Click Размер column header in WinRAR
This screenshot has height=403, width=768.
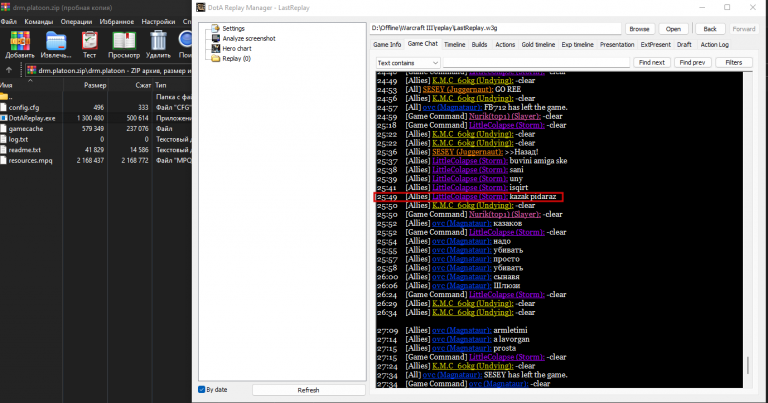pyautogui.click(x=95, y=85)
